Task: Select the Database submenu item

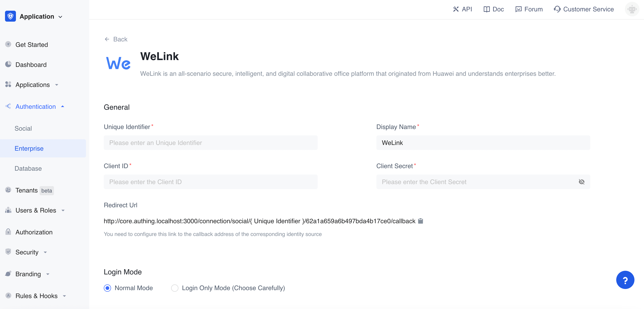Action: tap(28, 168)
